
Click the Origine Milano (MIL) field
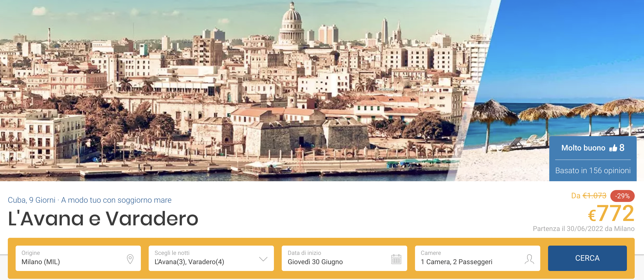pos(78,258)
